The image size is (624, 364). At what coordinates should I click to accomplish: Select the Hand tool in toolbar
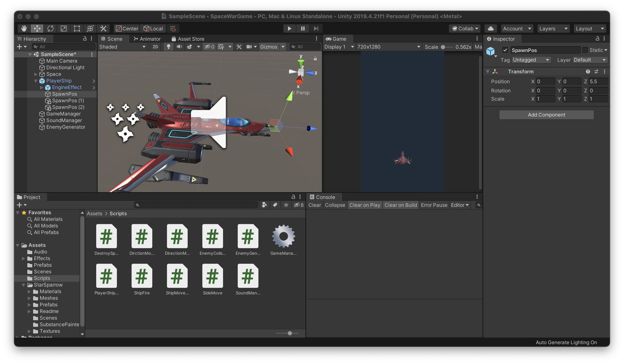(24, 29)
